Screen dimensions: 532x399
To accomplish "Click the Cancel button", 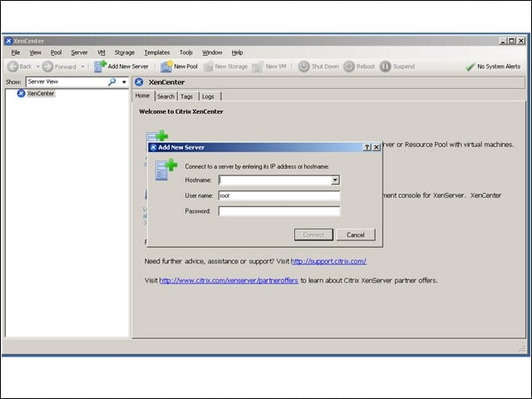I will pos(356,234).
